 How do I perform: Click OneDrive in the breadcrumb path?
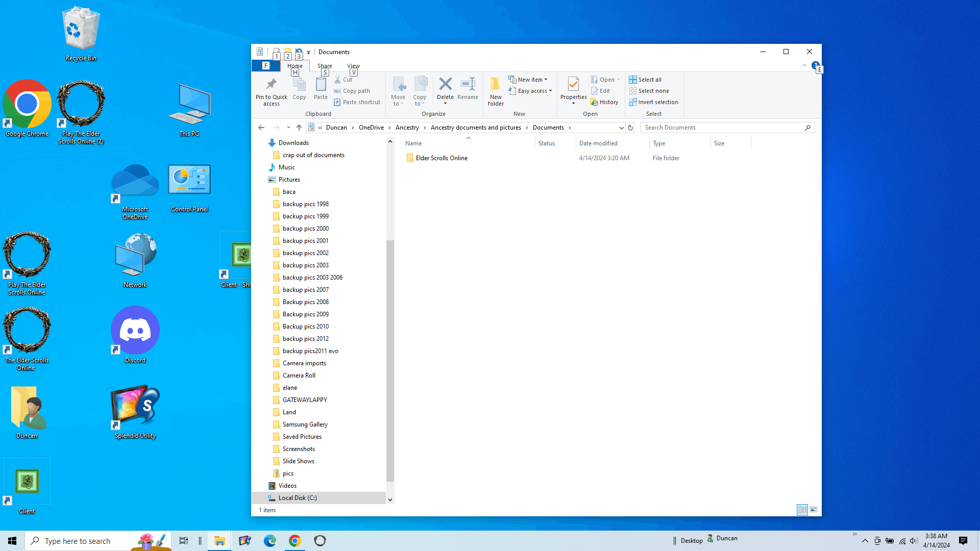pos(371,128)
